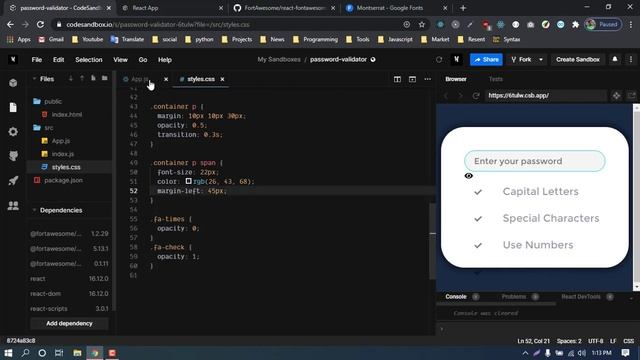
Task: Open the Deployment rocket sidebar icon
Action: tap(13, 180)
